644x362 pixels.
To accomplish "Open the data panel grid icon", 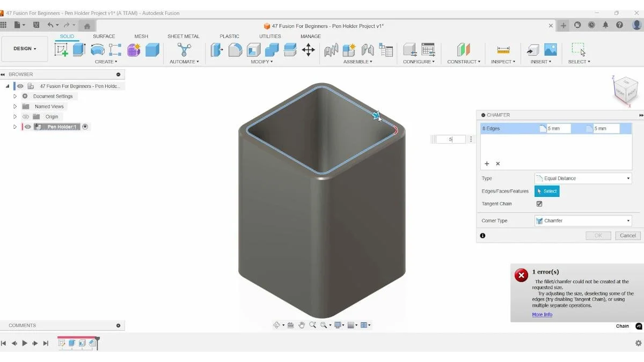I will click(x=4, y=25).
